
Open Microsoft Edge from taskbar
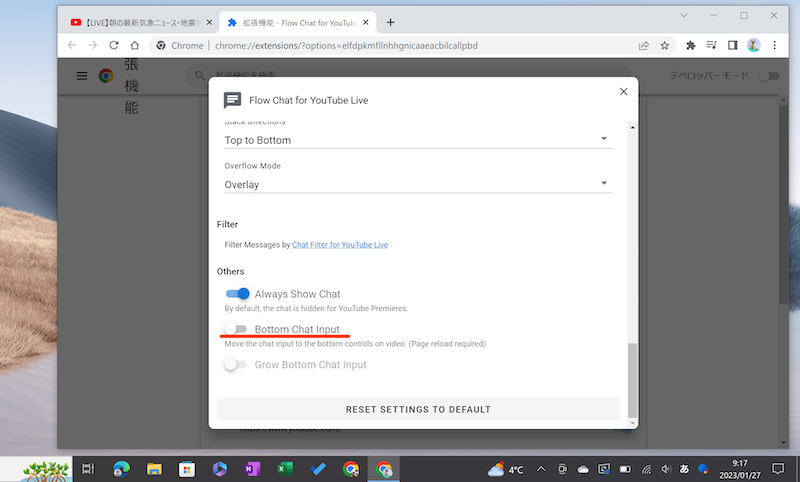[x=121, y=468]
